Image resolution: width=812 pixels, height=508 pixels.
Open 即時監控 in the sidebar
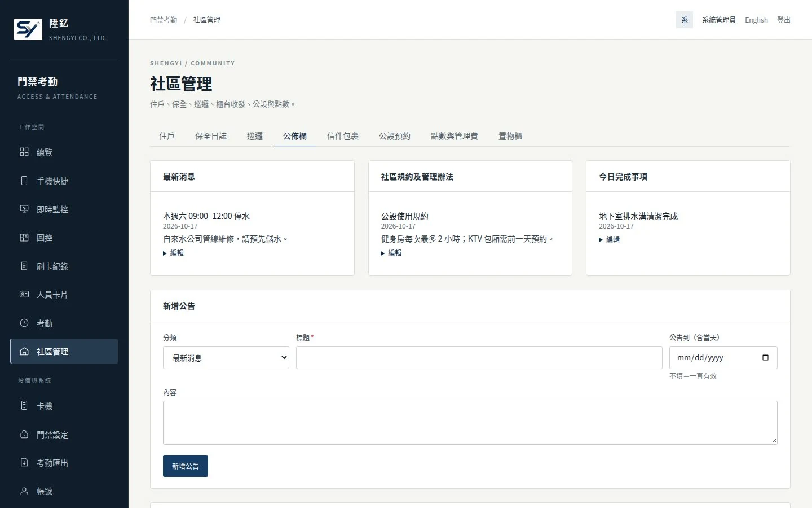coord(64,209)
